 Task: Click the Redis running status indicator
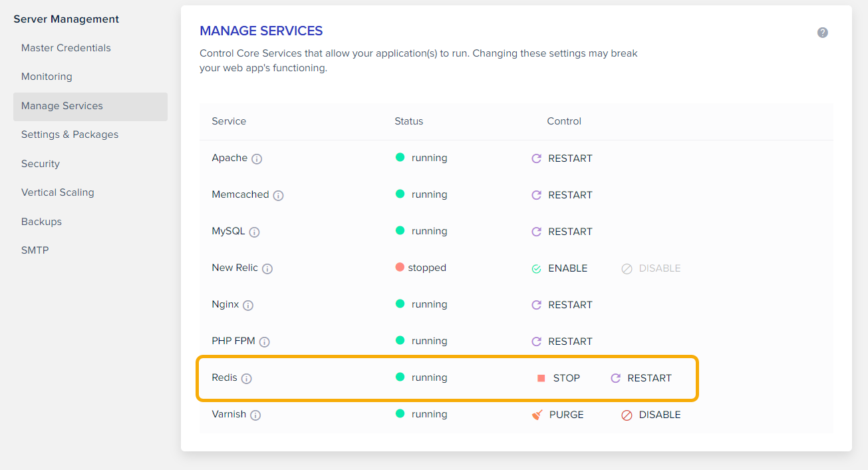[399, 377]
